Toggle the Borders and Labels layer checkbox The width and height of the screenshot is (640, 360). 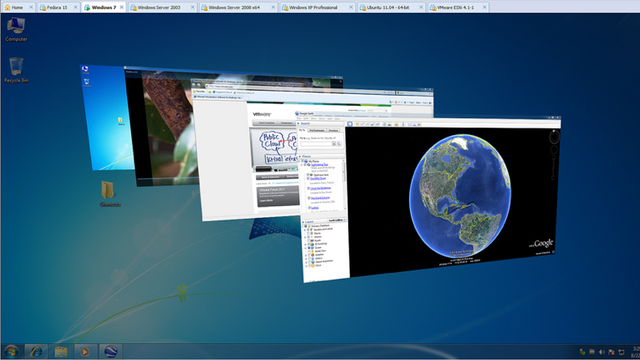click(x=309, y=229)
